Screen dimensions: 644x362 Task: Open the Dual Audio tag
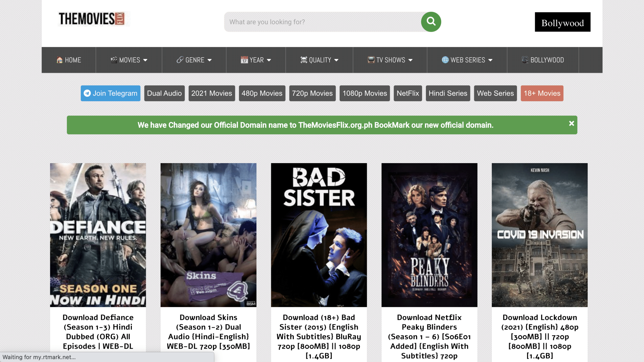pyautogui.click(x=164, y=93)
